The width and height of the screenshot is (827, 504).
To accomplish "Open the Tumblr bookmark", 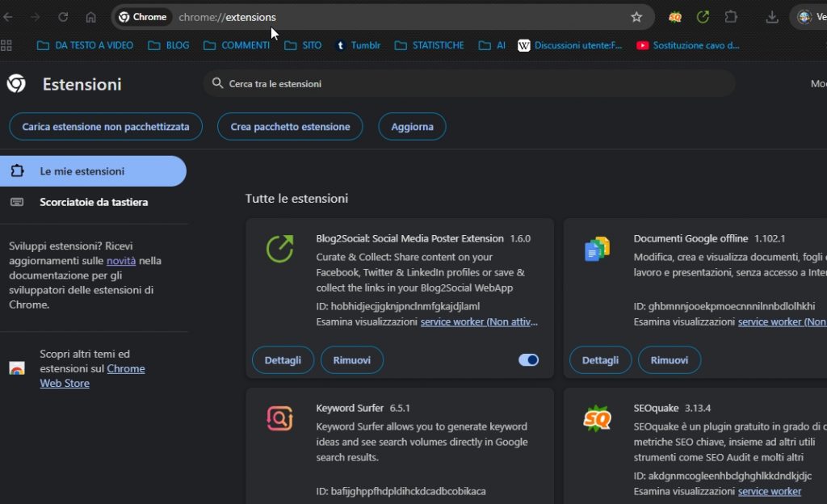I will pyautogui.click(x=358, y=45).
